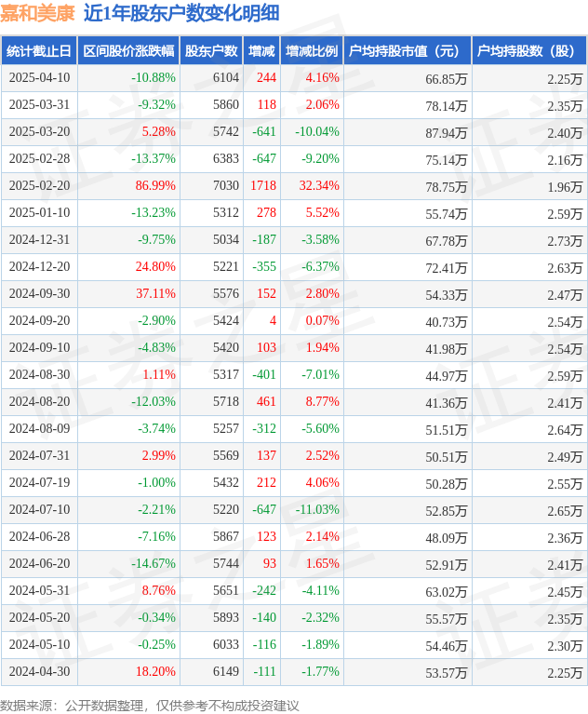Image resolution: width=588 pixels, height=714 pixels.
Task: Select the 股东户数 column header
Action: (211, 50)
